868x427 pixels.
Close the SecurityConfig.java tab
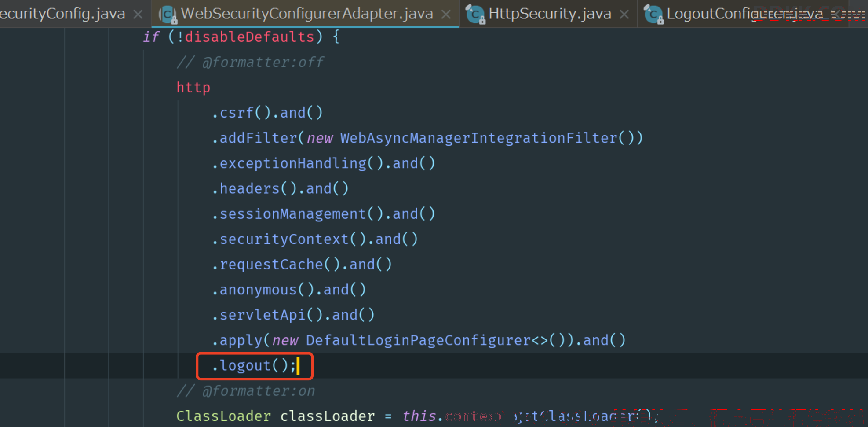click(x=138, y=15)
